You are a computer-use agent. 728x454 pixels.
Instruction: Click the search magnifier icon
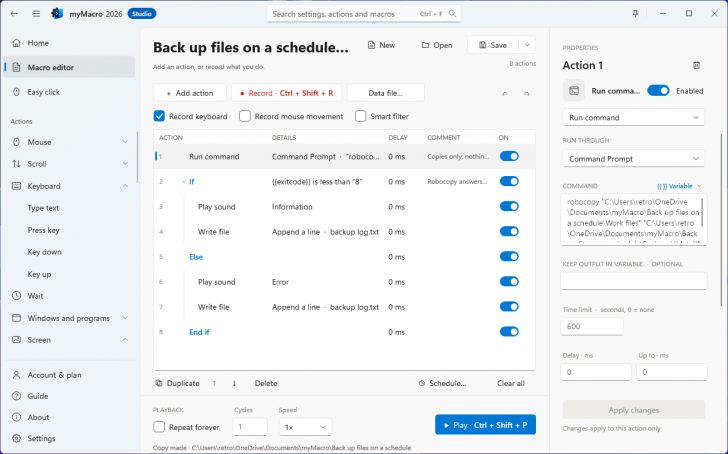click(x=452, y=13)
